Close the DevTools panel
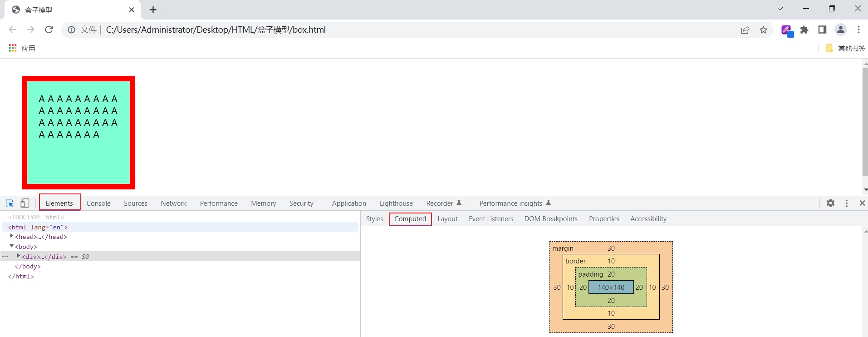 pyautogui.click(x=862, y=203)
